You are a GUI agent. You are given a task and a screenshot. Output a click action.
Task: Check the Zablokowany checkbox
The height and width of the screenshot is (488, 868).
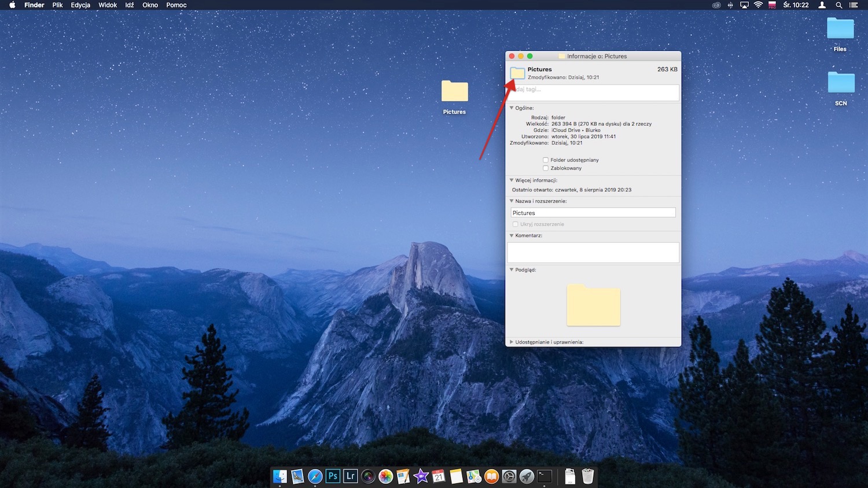pyautogui.click(x=545, y=168)
